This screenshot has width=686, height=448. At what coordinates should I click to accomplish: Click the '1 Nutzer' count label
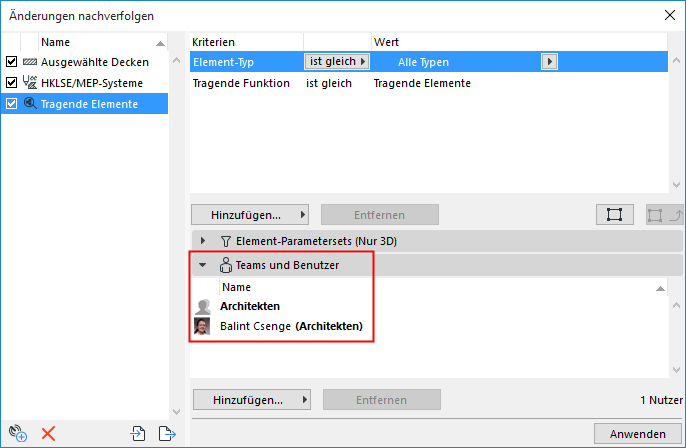(x=661, y=400)
